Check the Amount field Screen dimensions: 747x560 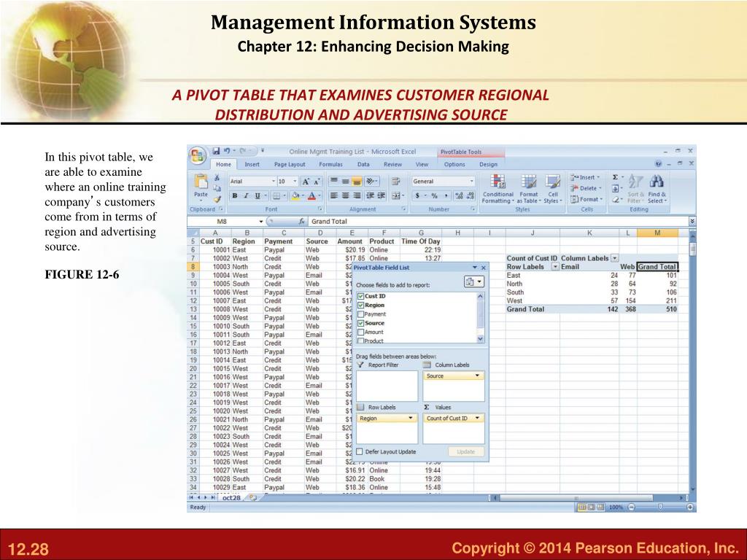coord(360,332)
